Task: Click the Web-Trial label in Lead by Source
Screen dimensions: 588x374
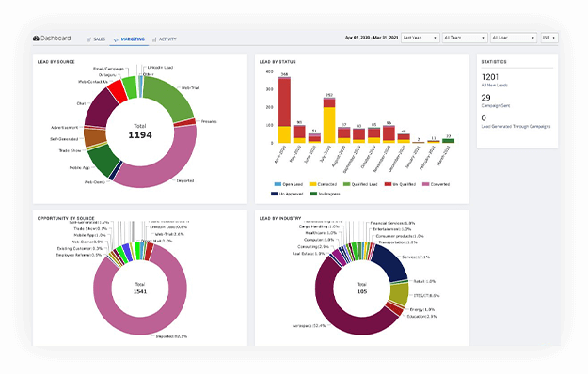Action: [190, 88]
